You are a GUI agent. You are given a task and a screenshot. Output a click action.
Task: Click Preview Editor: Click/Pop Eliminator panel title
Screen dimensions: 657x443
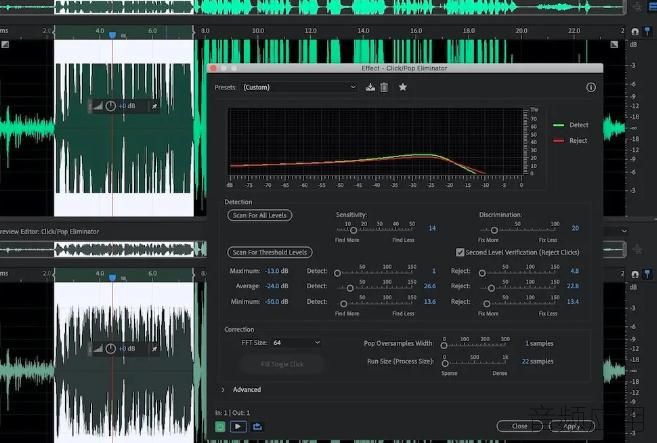49,231
